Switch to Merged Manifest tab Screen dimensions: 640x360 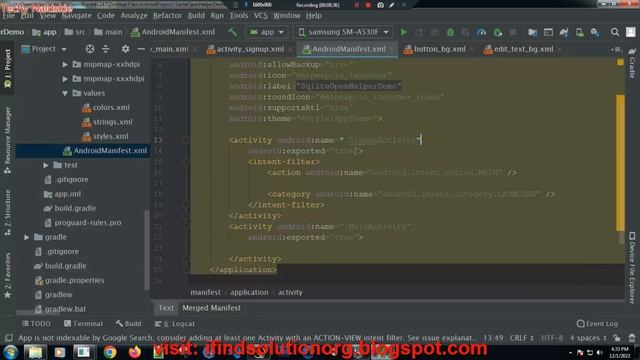coord(211,308)
